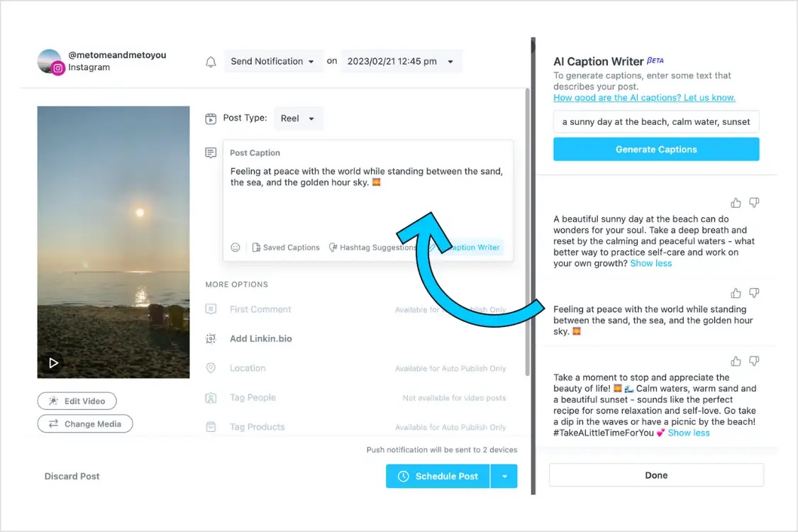Image resolution: width=798 pixels, height=532 pixels.
Task: Open the Send Notification dropdown
Action: click(x=273, y=61)
